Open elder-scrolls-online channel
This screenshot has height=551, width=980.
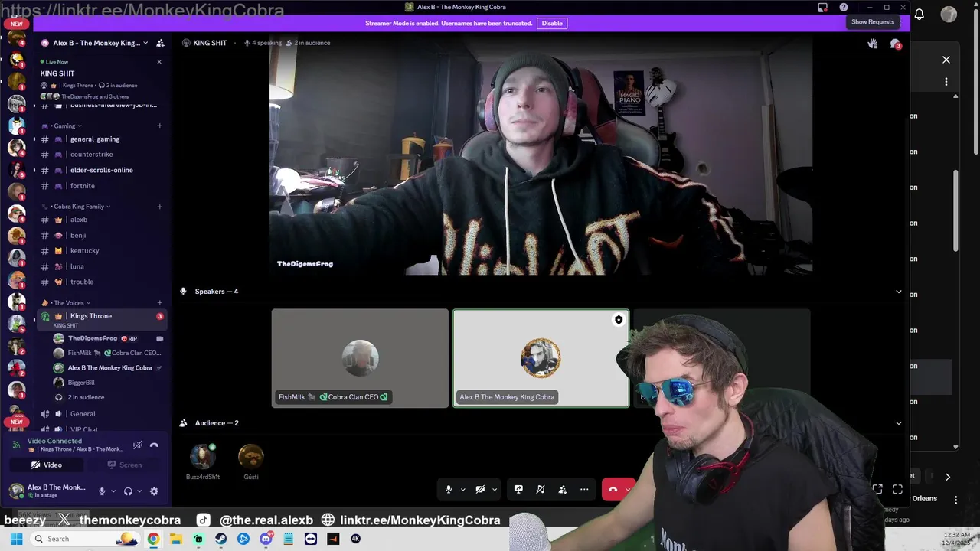click(x=101, y=170)
